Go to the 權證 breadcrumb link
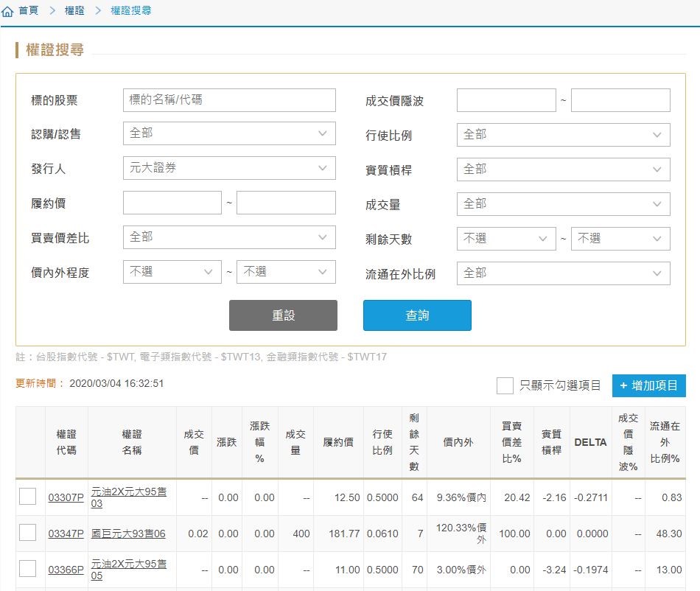Image resolution: width=700 pixels, height=591 pixels. 74,10
